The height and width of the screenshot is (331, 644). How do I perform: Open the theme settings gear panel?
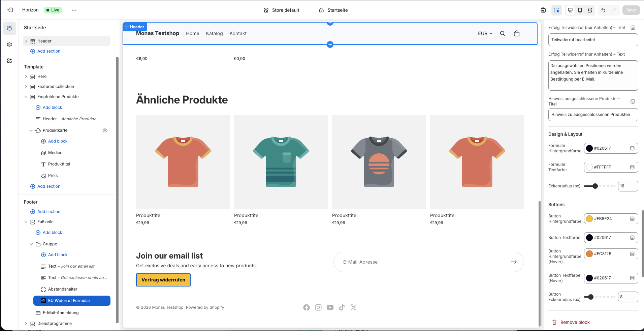pos(9,44)
